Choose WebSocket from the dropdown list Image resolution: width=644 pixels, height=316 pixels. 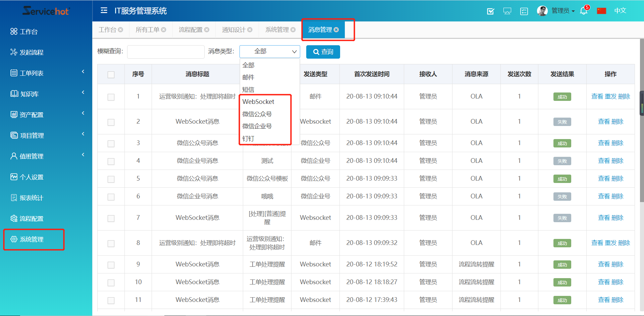pos(258,102)
